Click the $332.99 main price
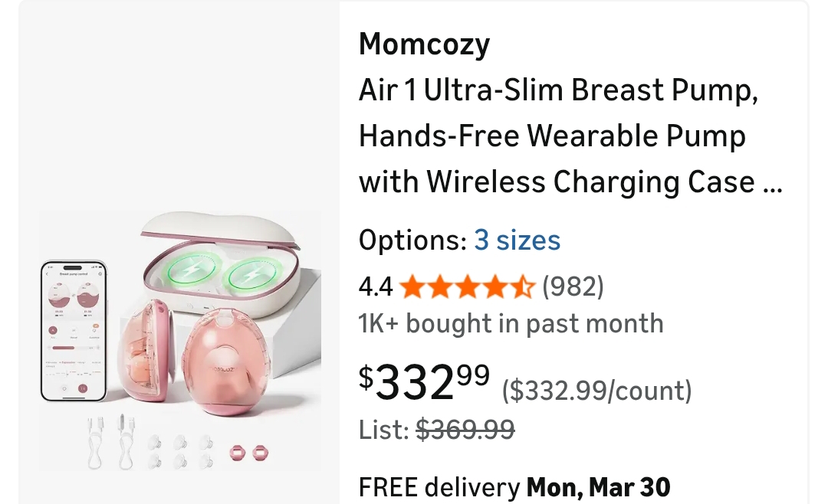 (424, 381)
